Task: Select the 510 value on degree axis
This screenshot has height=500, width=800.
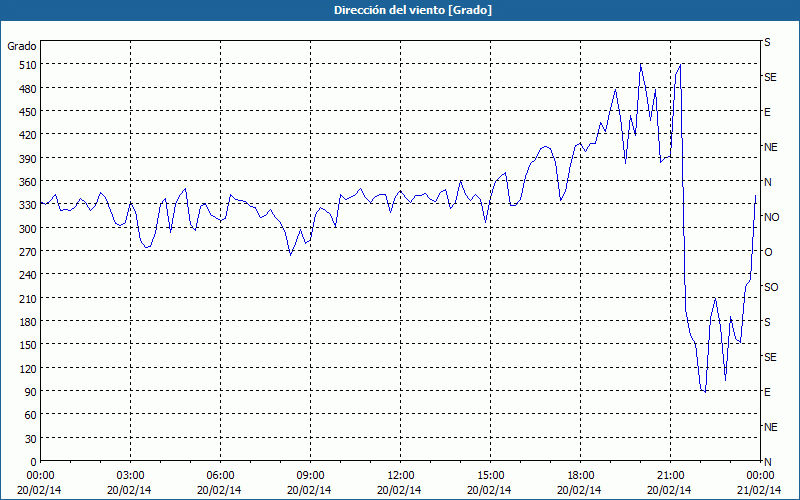Action: click(x=28, y=65)
